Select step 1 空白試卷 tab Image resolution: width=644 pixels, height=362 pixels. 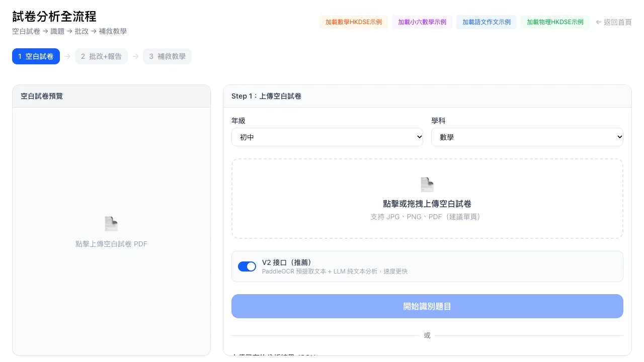tap(36, 56)
